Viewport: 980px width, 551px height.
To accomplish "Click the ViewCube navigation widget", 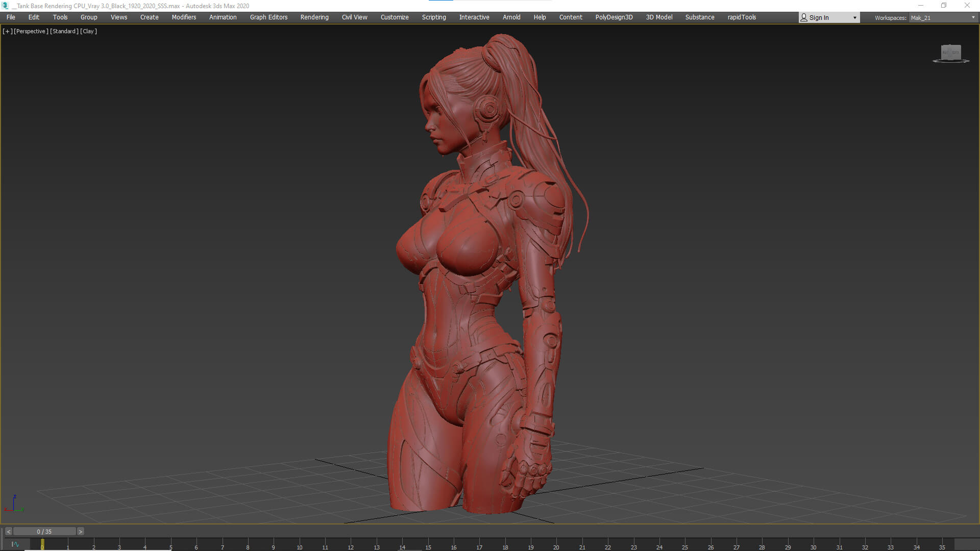I will 950,53.
